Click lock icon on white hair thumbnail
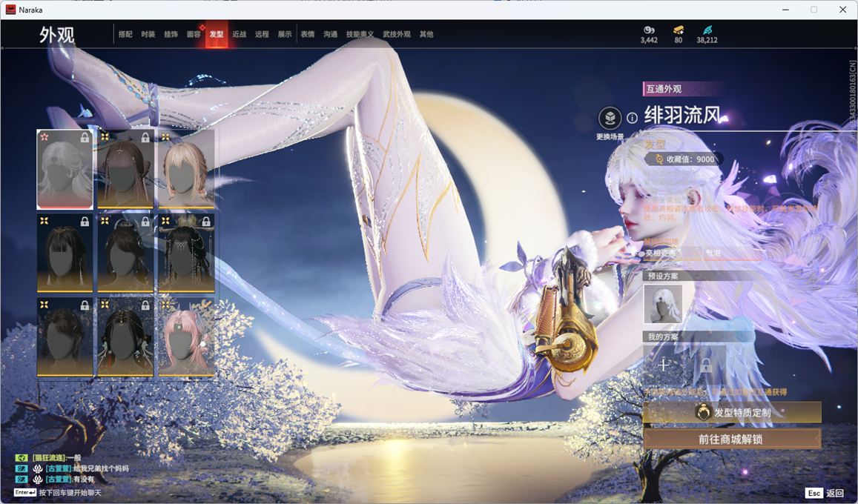The width and height of the screenshot is (858, 504). 85,137
